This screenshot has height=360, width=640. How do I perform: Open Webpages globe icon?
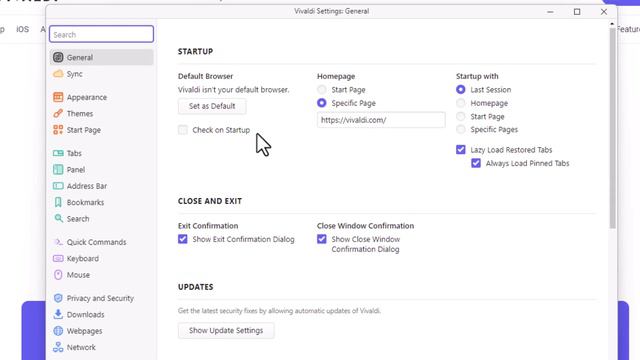click(x=58, y=331)
